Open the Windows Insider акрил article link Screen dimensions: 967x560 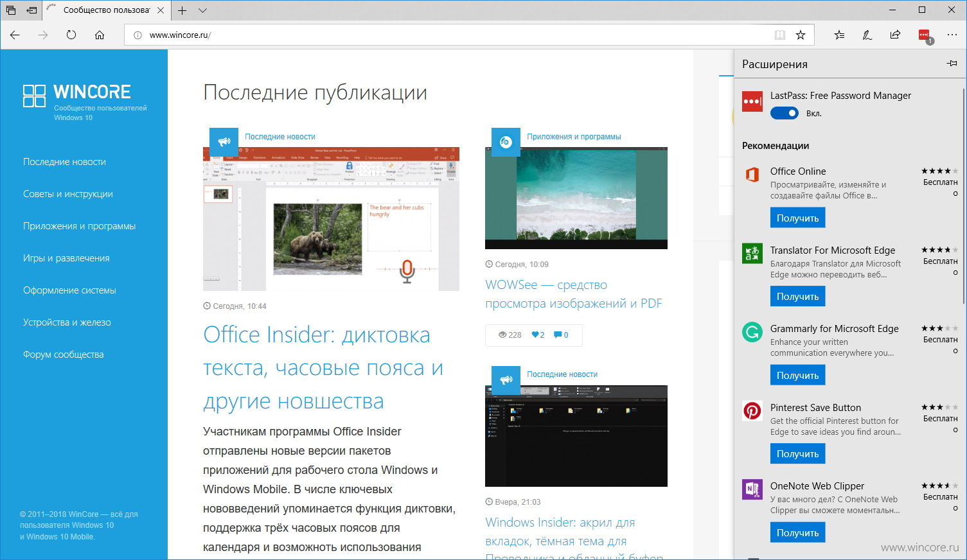coord(574,539)
